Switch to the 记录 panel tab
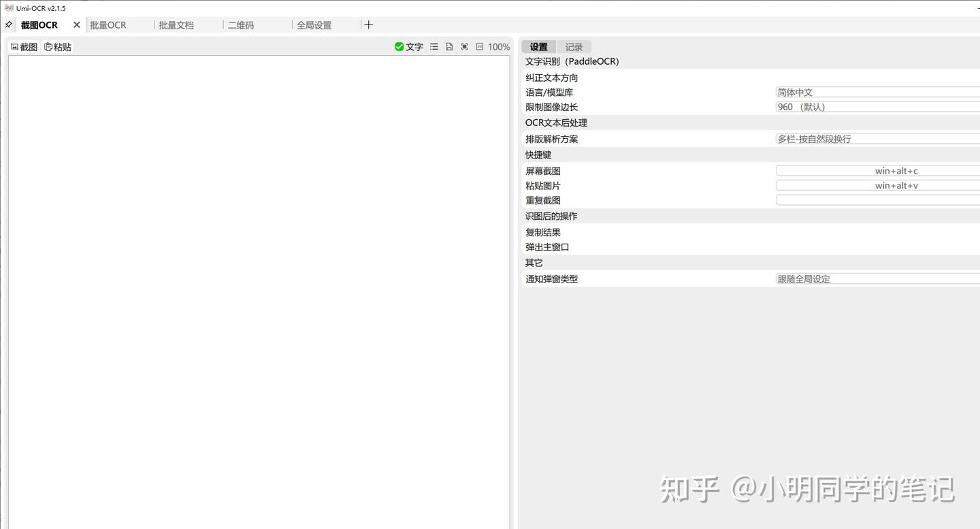The height and width of the screenshot is (529, 980). (x=574, y=47)
